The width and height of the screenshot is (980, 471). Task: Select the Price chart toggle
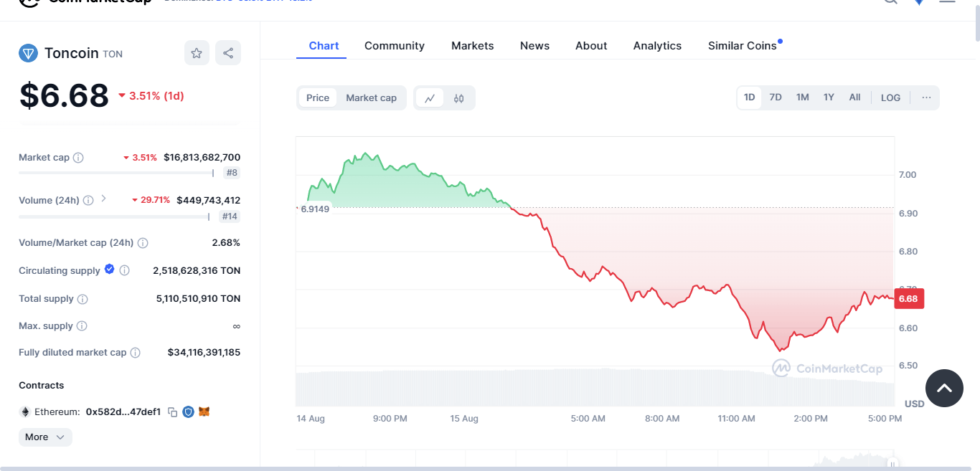pyautogui.click(x=318, y=98)
